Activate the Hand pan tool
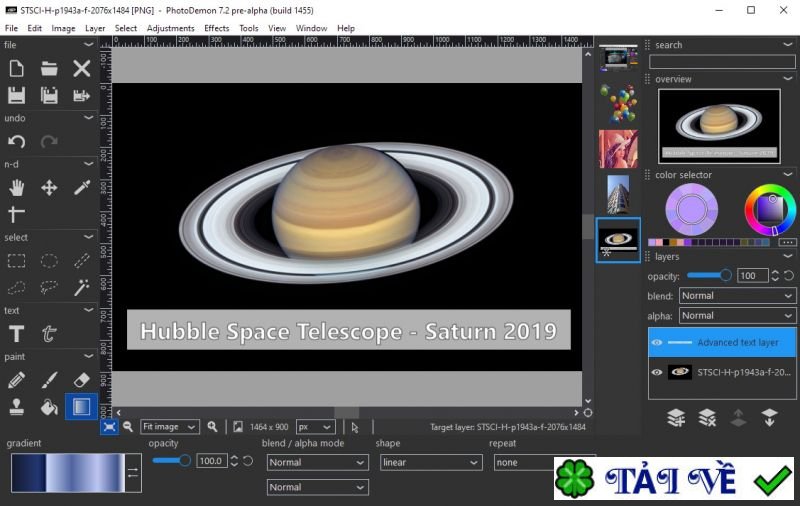Viewport: 800px width, 506px height. coord(16,187)
